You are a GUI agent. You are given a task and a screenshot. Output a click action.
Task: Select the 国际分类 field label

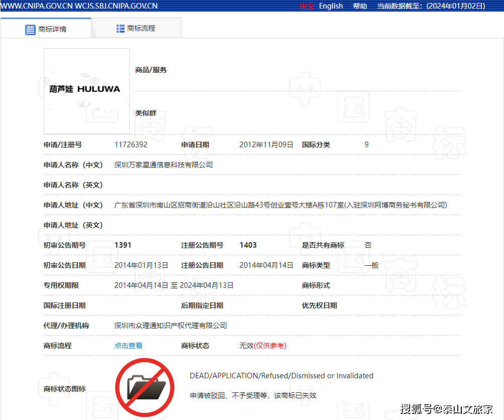(x=316, y=145)
